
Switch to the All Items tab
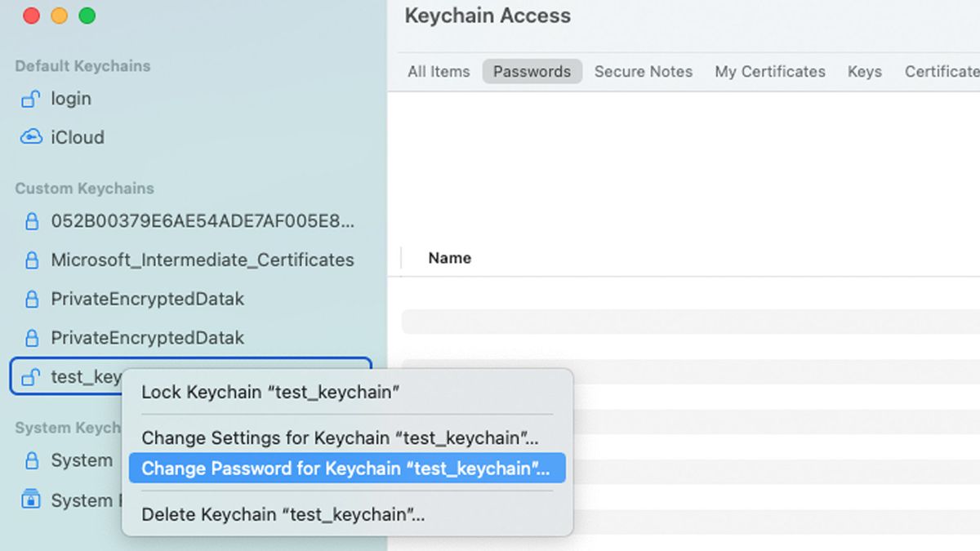pyautogui.click(x=439, y=72)
